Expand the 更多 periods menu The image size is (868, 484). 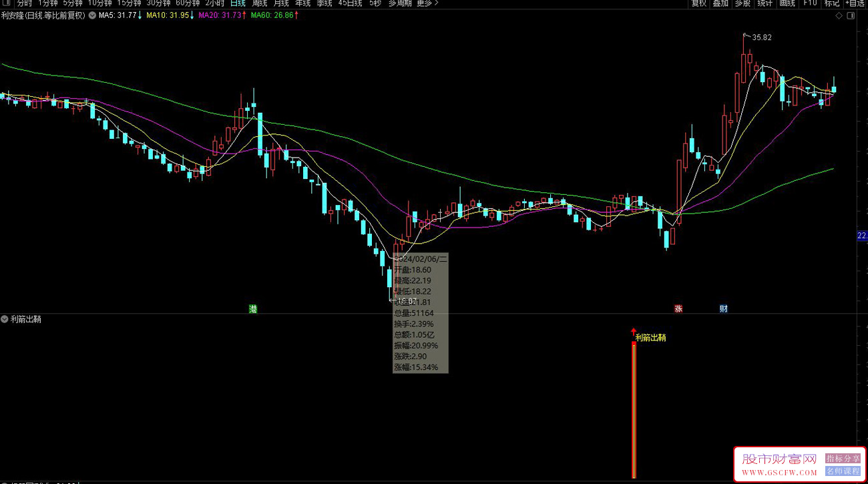427,3
